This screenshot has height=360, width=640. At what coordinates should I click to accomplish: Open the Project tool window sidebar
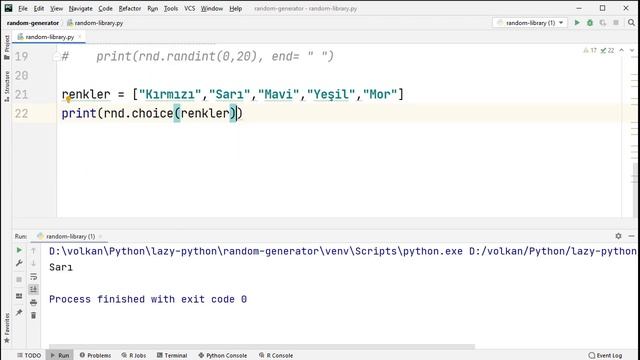[x=7, y=47]
